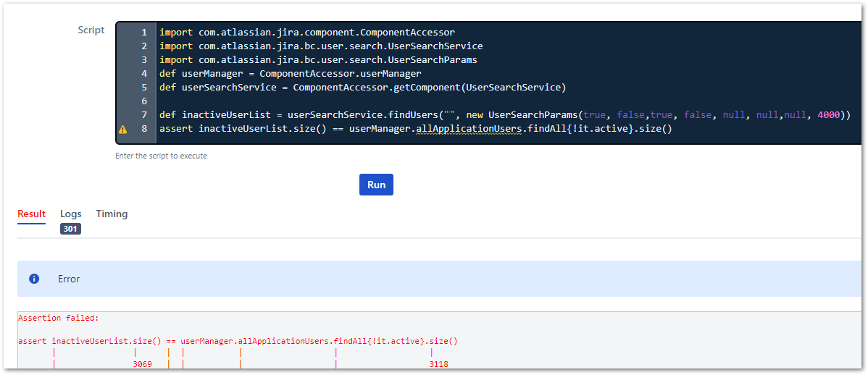Click the blue info icon beside Error
The image size is (868, 375).
34,279
